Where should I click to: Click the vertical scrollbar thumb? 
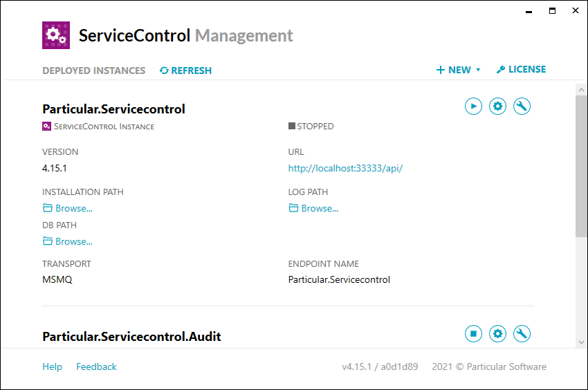[581, 166]
